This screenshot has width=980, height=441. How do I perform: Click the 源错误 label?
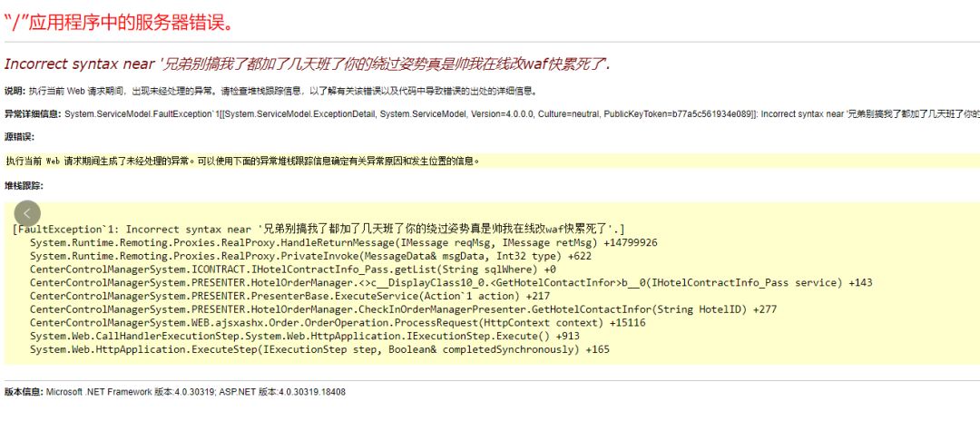[19, 137]
